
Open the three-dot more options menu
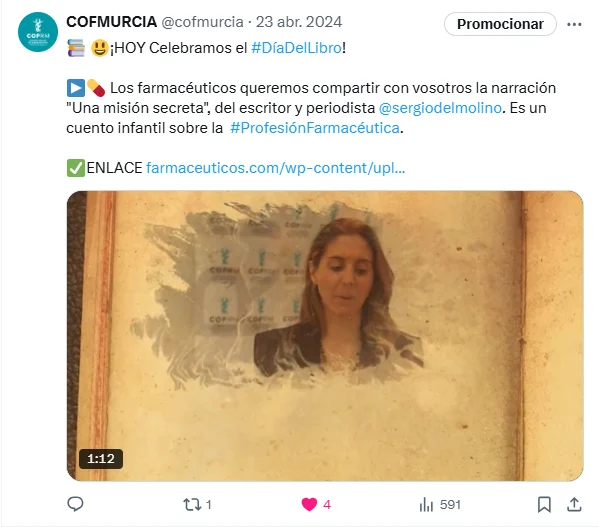click(x=574, y=24)
